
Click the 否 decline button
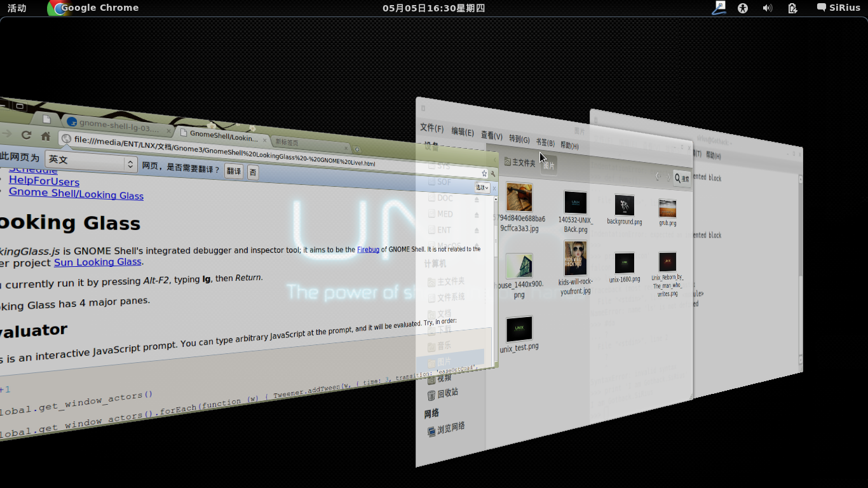pos(253,172)
